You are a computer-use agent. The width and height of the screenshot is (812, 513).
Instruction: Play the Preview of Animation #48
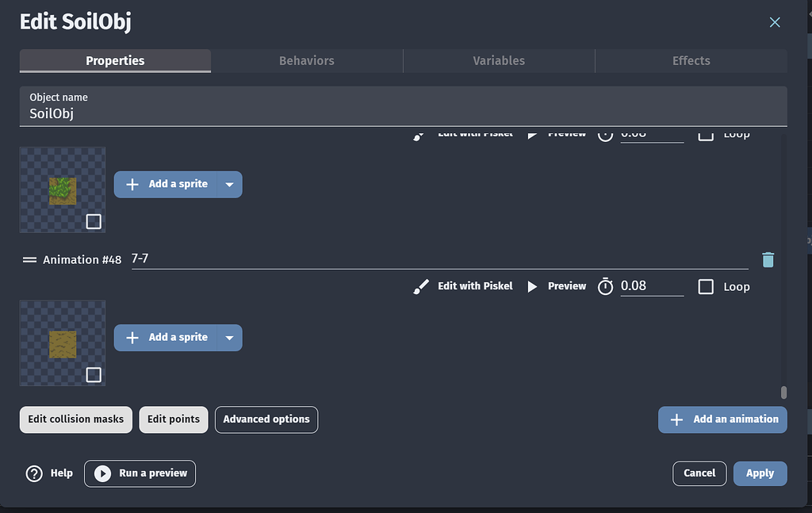tap(559, 286)
